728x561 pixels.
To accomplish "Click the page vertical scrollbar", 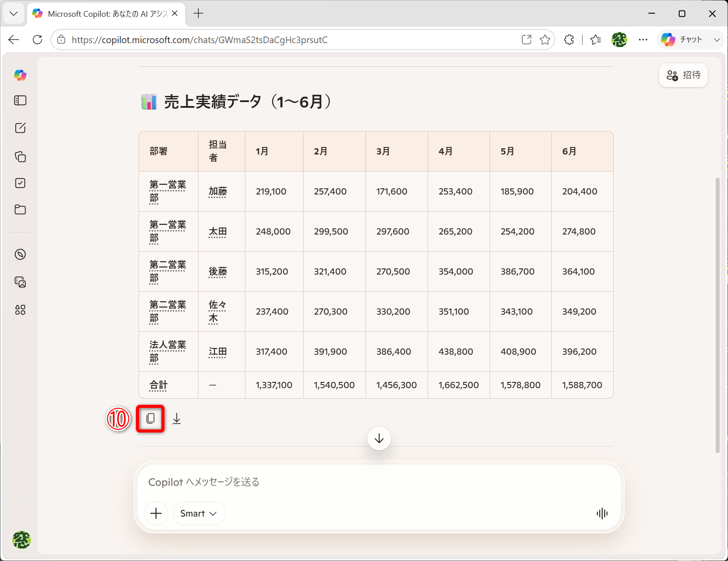I will pyautogui.click(x=717, y=315).
